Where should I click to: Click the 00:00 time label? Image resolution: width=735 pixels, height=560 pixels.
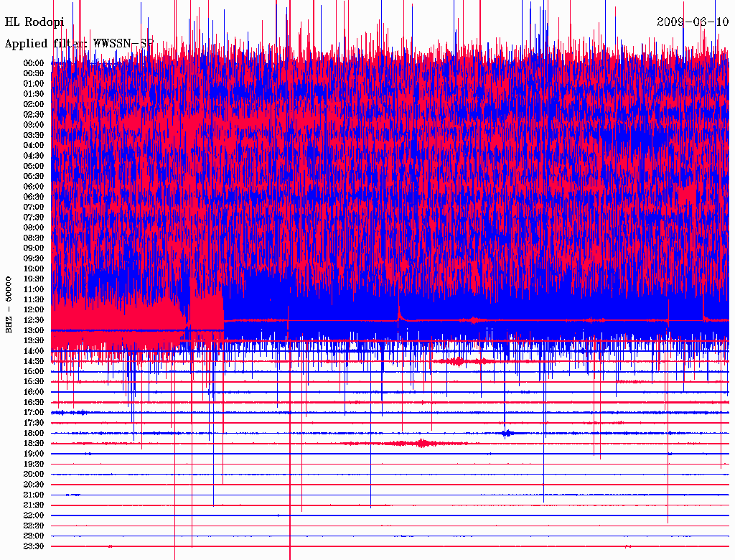(34, 63)
